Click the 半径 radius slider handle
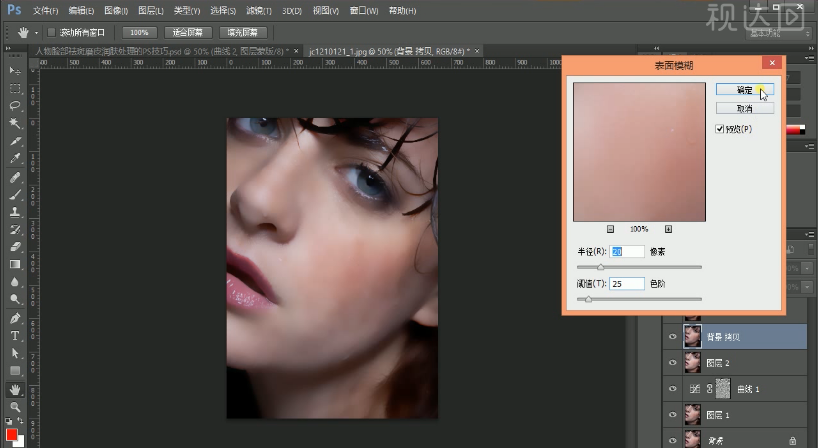 point(600,267)
